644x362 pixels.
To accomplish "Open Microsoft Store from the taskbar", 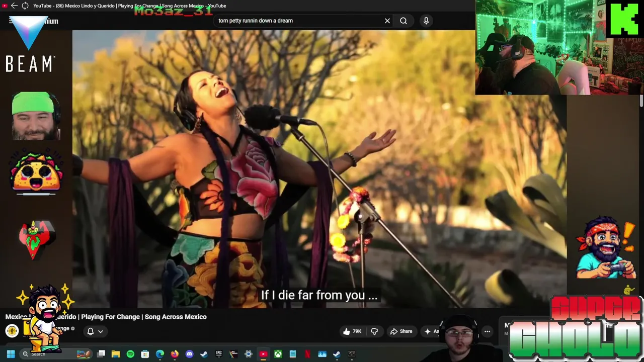I will pyautogui.click(x=145, y=354).
